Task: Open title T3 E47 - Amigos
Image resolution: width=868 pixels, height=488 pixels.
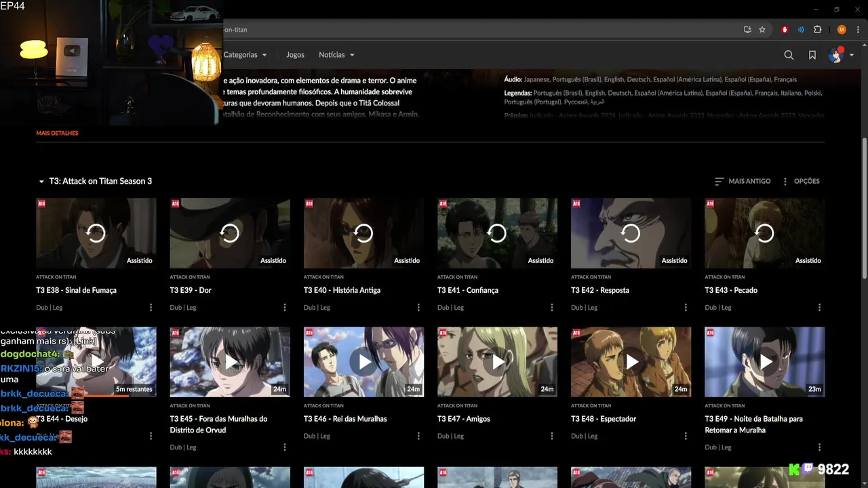Action: coord(464,419)
